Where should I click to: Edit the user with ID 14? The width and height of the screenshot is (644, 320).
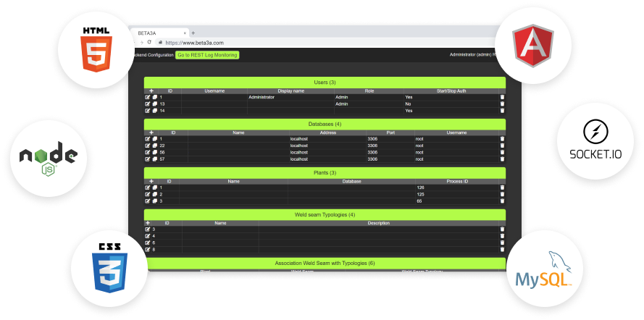[x=148, y=110]
